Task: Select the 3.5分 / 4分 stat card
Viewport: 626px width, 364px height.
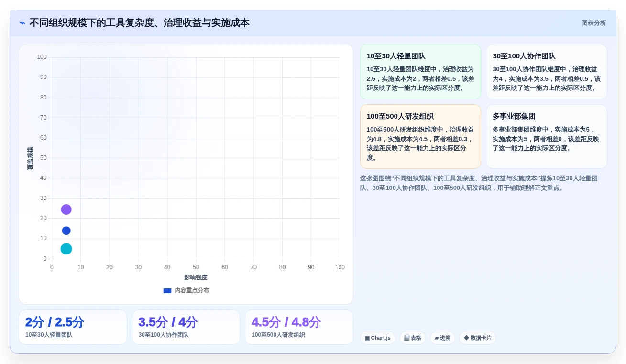Action: click(186, 327)
